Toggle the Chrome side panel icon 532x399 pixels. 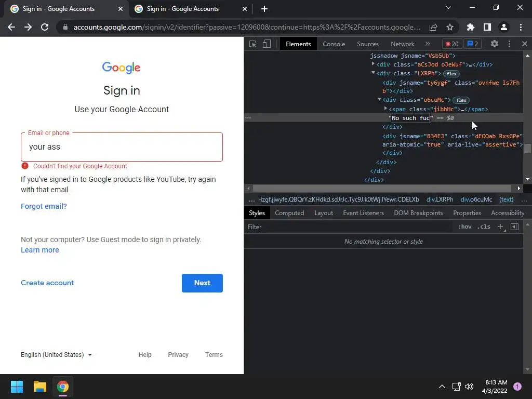pos(487,27)
